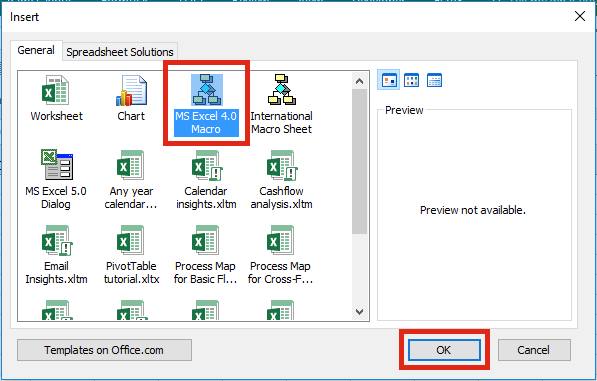
Task: Select the Worksheet template icon
Action: [x=56, y=90]
